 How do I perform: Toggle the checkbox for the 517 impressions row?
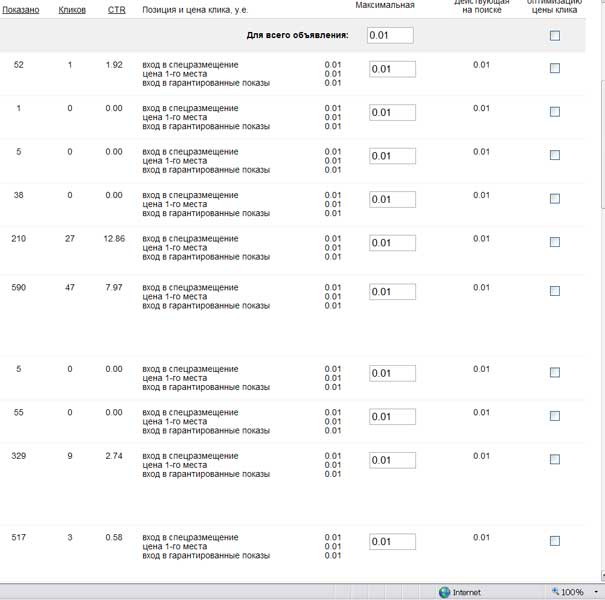point(555,541)
